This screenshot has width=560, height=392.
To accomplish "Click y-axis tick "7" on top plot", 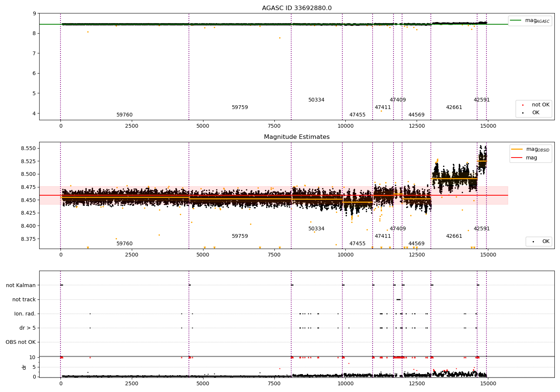I will [34, 53].
